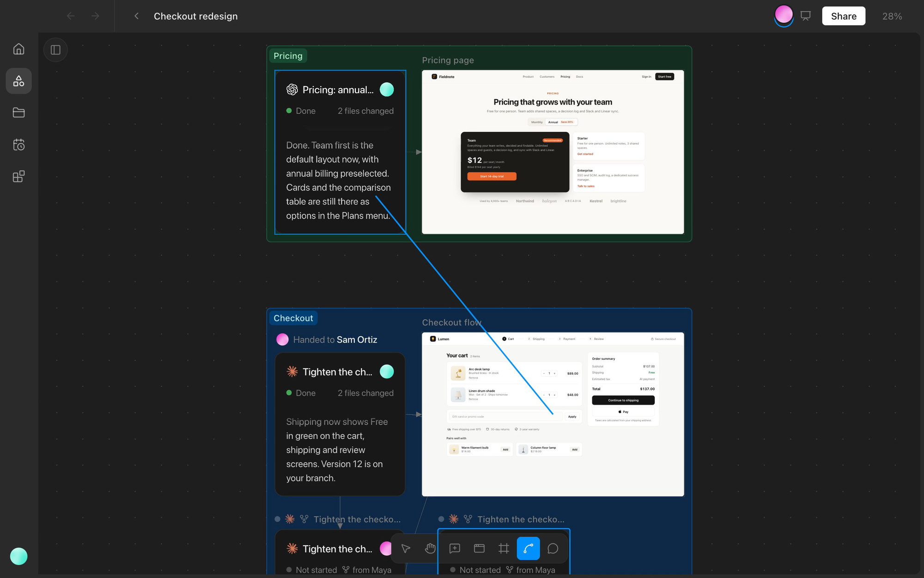924x578 pixels.
Task: Open the Pricing page preview thumbnail
Action: [553, 152]
